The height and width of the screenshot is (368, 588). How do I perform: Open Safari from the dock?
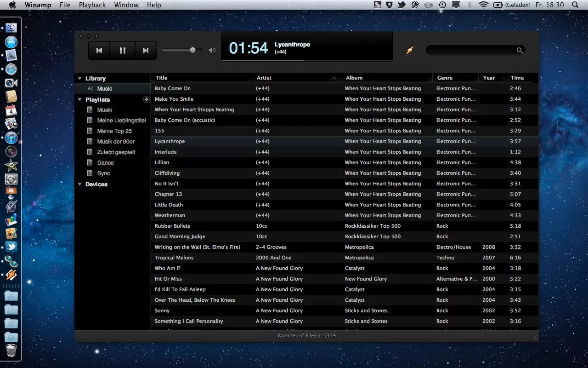point(11,69)
